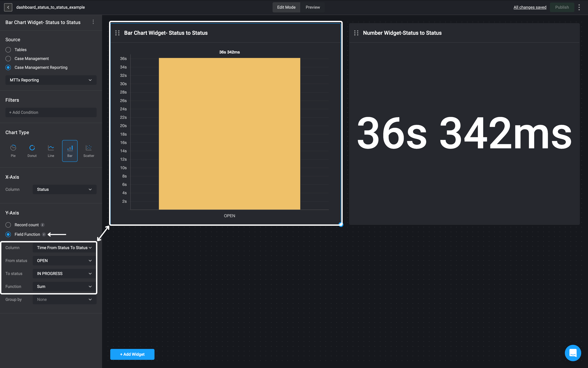Open the Group by None dropdown

65,300
